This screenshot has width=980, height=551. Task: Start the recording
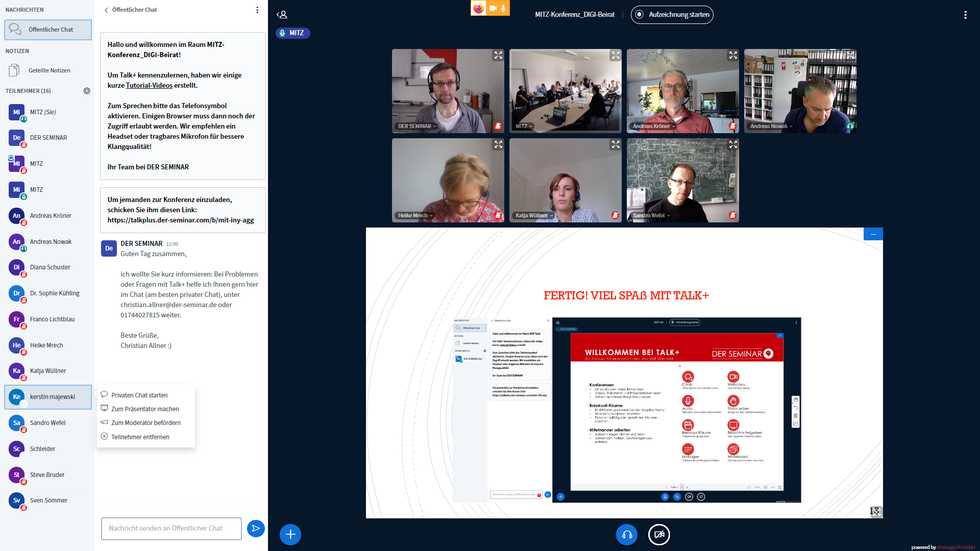point(672,15)
